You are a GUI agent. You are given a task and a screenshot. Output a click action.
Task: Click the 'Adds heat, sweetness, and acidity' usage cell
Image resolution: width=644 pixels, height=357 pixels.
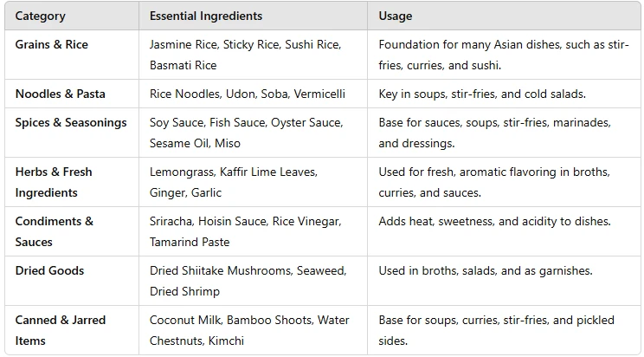click(x=504, y=231)
